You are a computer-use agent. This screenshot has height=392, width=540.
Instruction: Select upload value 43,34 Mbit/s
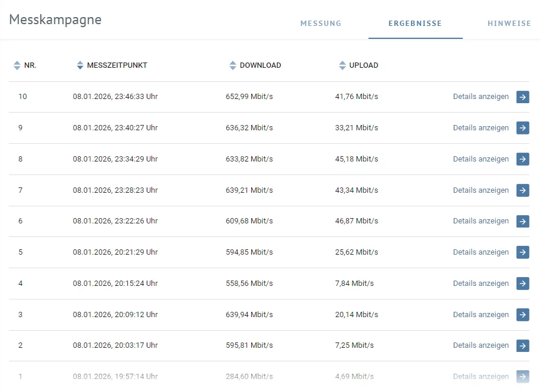357,190
